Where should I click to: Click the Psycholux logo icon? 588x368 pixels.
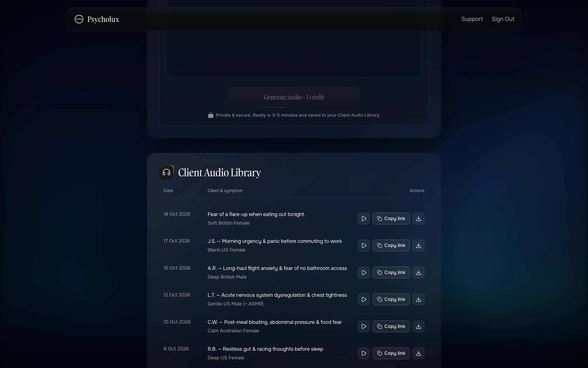[x=79, y=19]
